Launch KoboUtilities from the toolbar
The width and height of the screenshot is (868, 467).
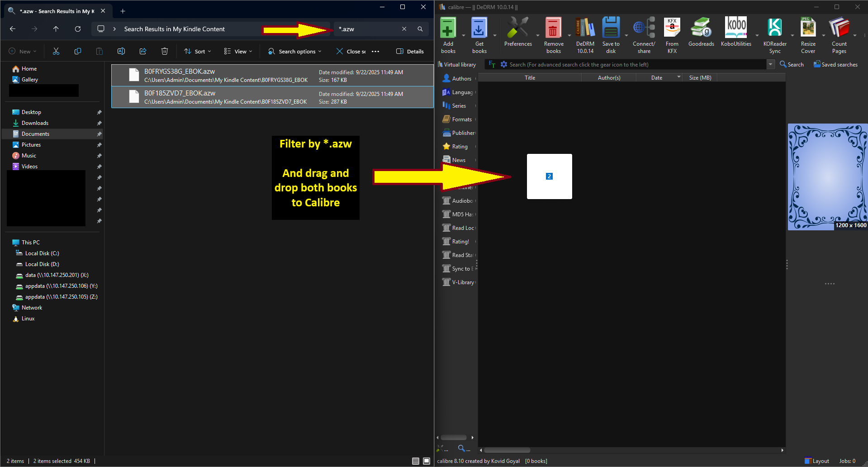click(736, 28)
